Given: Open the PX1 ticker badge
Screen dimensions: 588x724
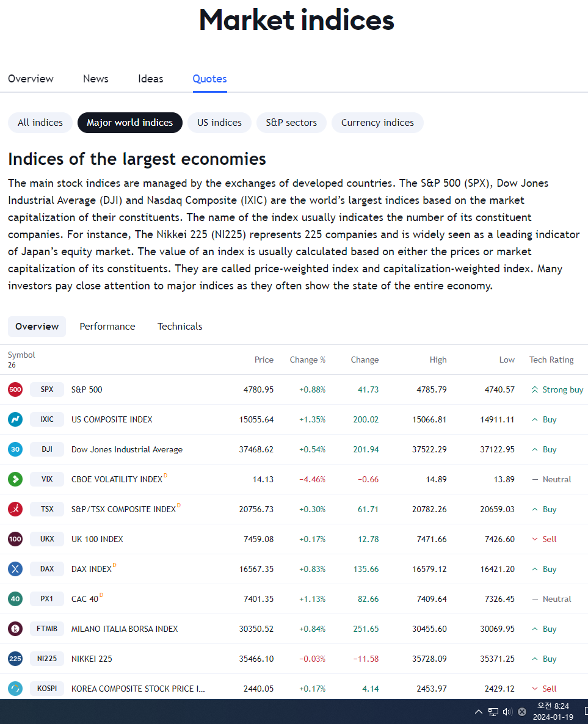Looking at the screenshot, I should (47, 599).
